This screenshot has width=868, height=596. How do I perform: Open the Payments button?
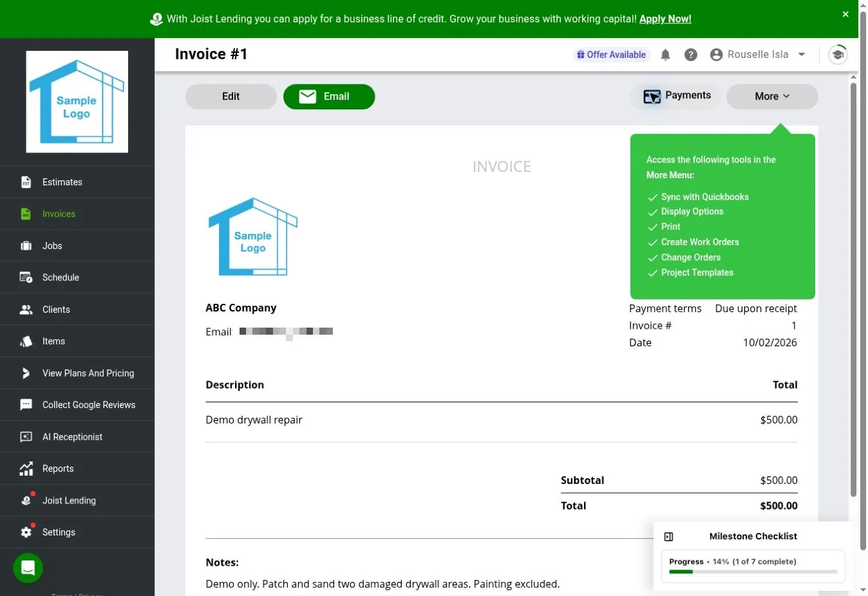[x=675, y=97]
